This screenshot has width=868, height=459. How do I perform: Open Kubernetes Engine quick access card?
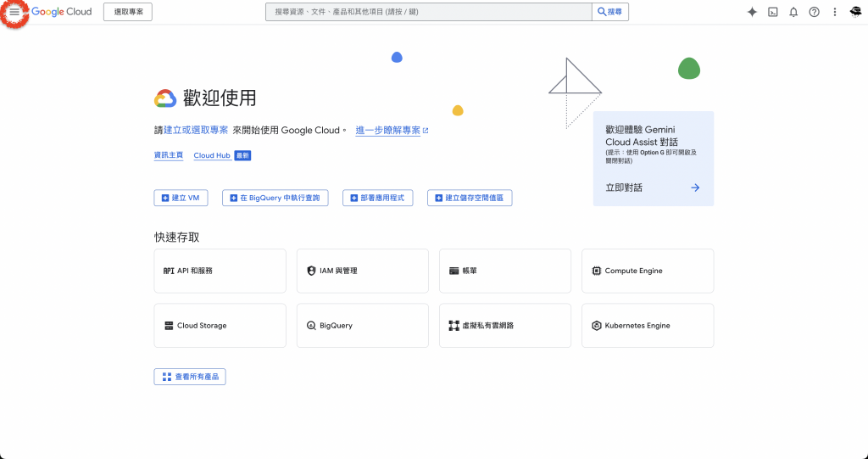coord(648,326)
